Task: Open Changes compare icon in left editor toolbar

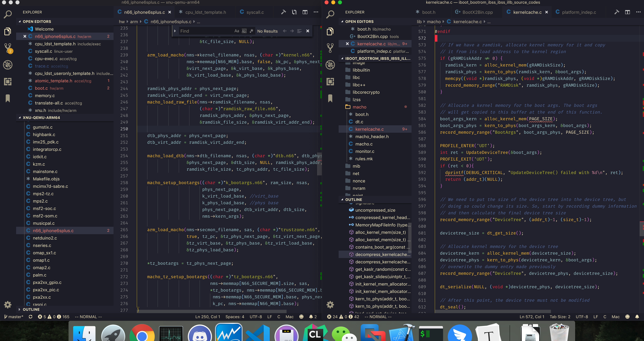Action: [x=294, y=12]
